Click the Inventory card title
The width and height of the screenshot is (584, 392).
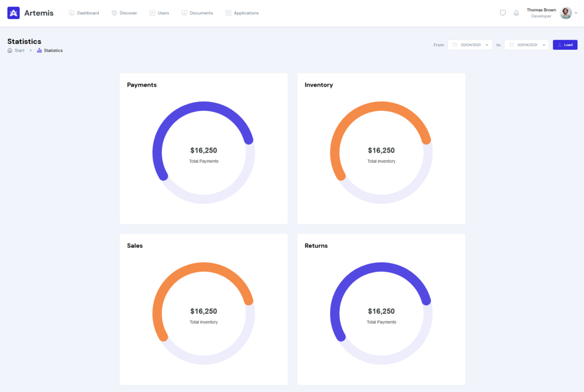(319, 85)
